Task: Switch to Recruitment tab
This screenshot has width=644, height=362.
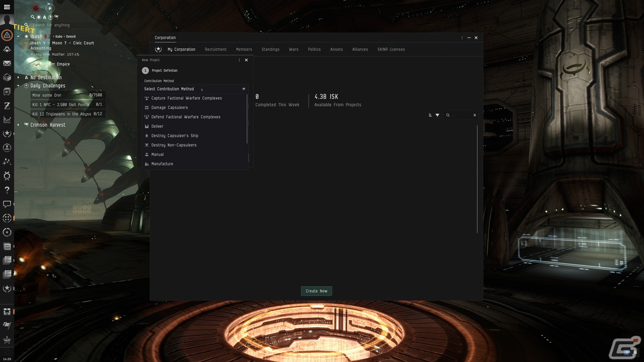Action: coord(216,49)
